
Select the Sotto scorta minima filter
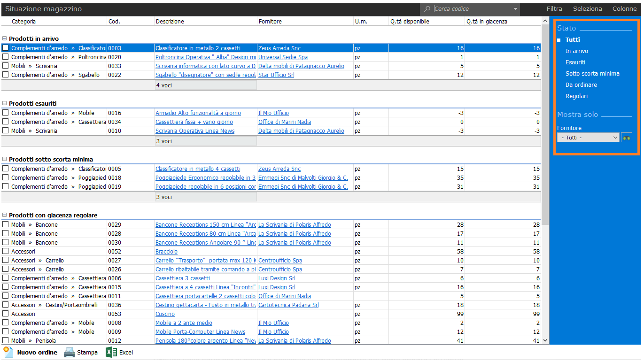[x=592, y=74]
